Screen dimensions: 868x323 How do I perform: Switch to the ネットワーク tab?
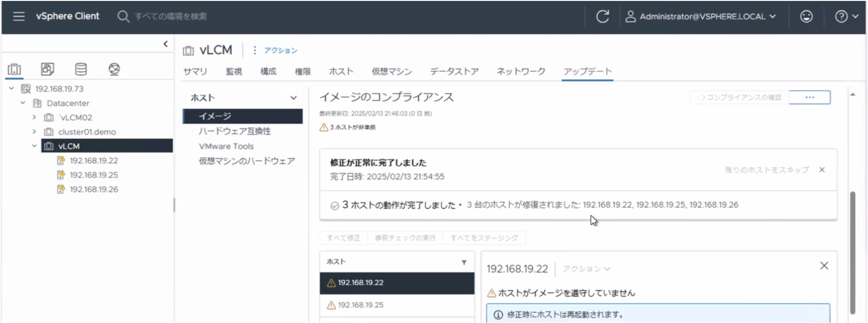pos(520,71)
